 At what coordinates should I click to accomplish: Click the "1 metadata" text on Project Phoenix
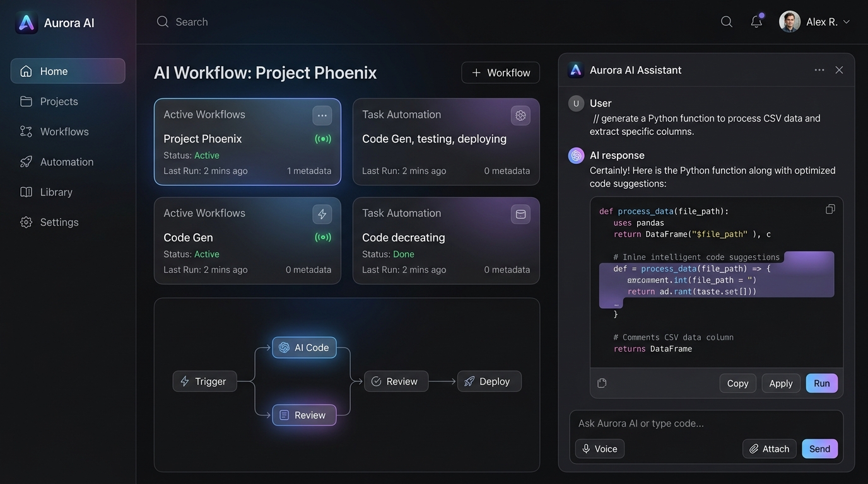click(x=309, y=171)
